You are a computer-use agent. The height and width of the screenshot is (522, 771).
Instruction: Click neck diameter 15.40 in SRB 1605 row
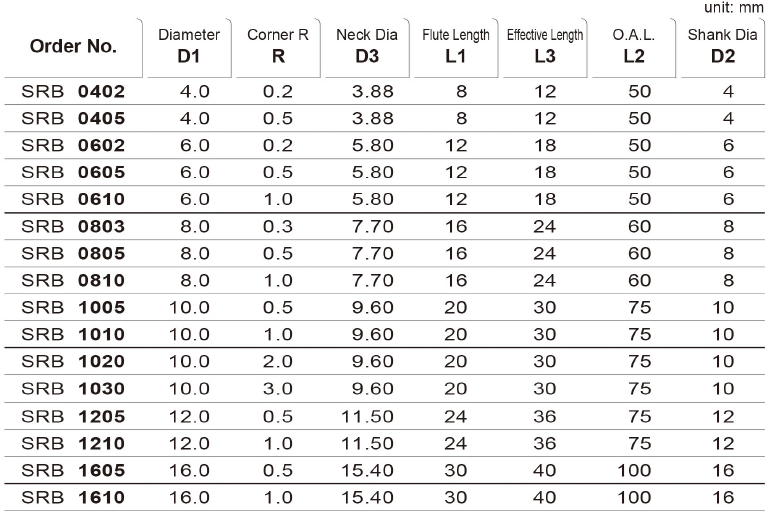[x=367, y=470]
